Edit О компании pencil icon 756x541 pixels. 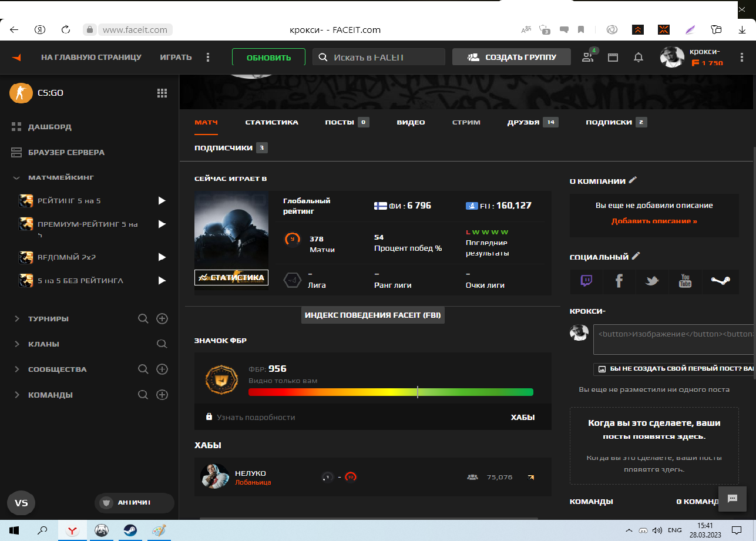point(632,180)
